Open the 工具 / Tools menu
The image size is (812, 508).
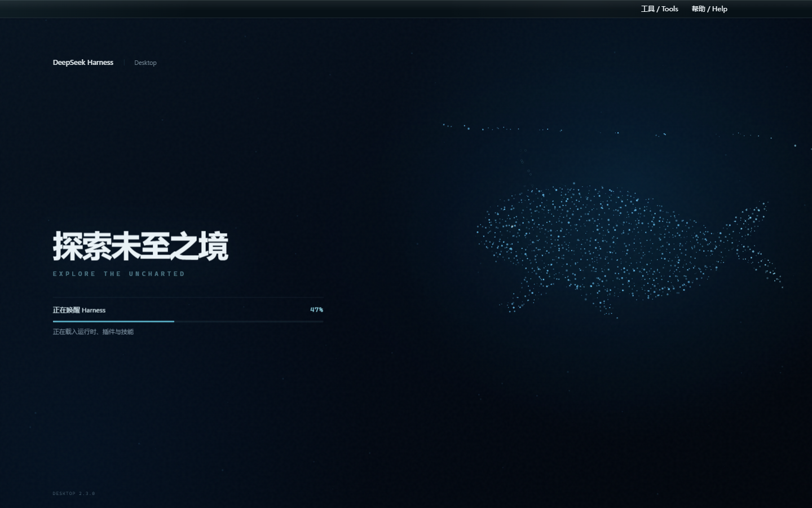659,8
